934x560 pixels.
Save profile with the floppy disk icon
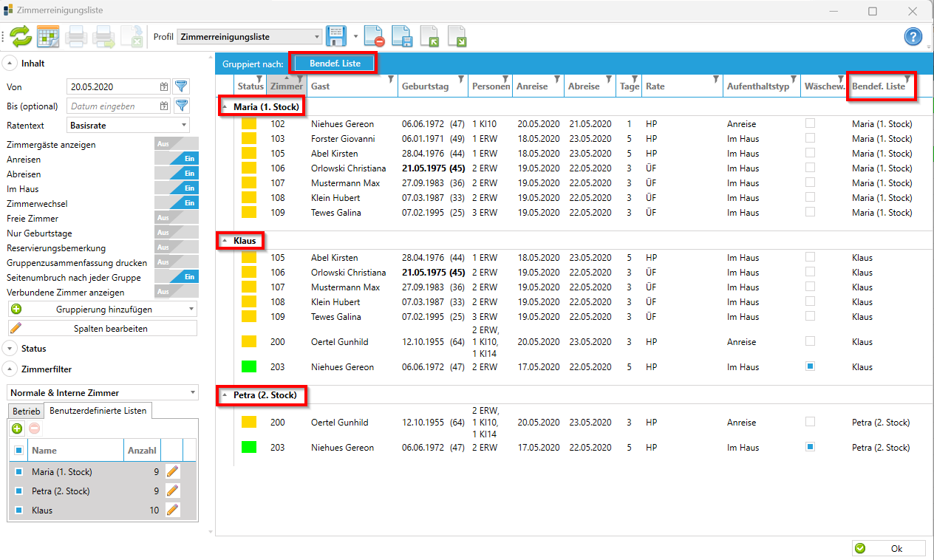click(x=336, y=36)
